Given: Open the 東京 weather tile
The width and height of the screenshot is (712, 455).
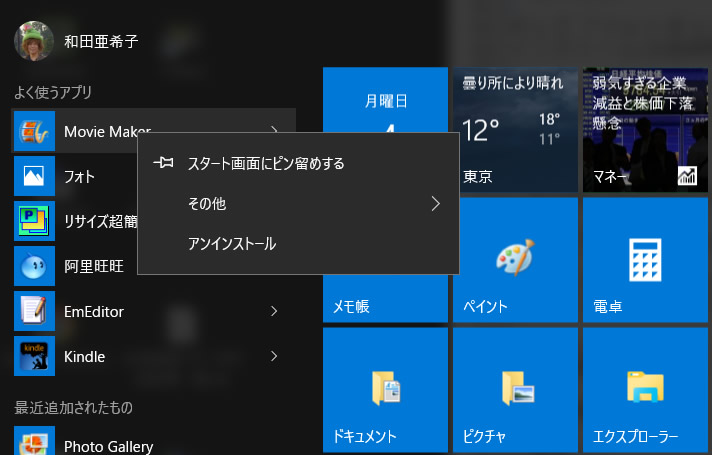Looking at the screenshot, I should [x=515, y=130].
